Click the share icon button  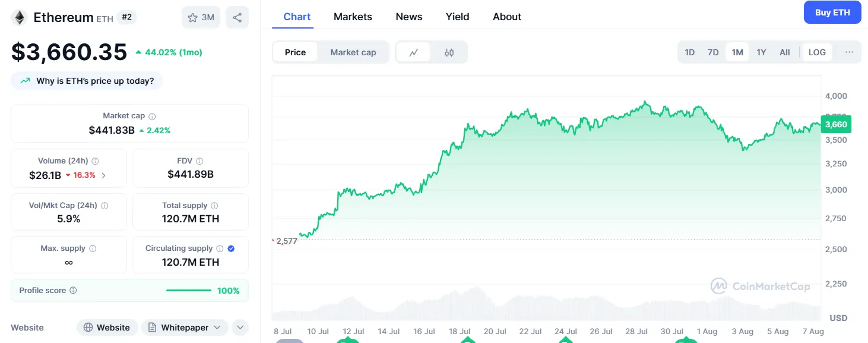pos(237,18)
